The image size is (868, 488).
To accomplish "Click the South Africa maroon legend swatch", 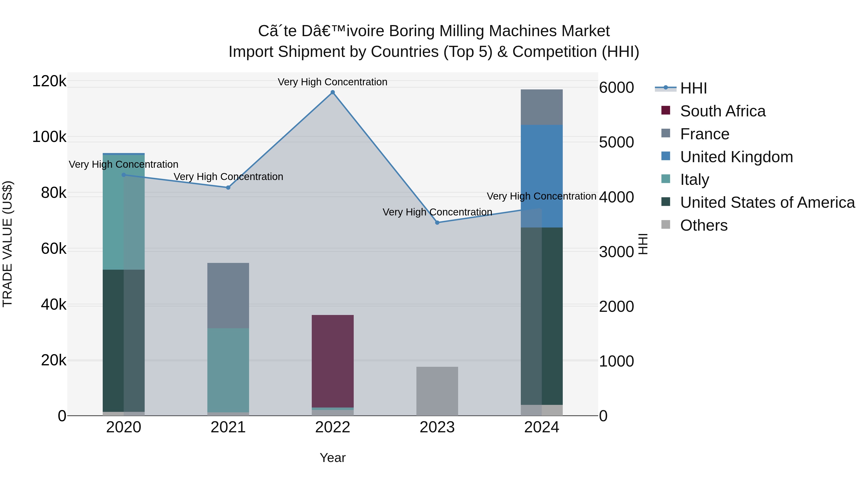I will point(666,110).
